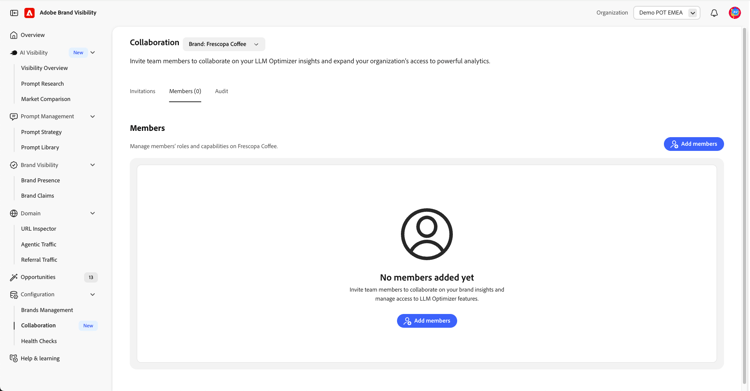Click the top-right Add members button
Image resolution: width=750 pixels, height=391 pixels.
pos(694,144)
